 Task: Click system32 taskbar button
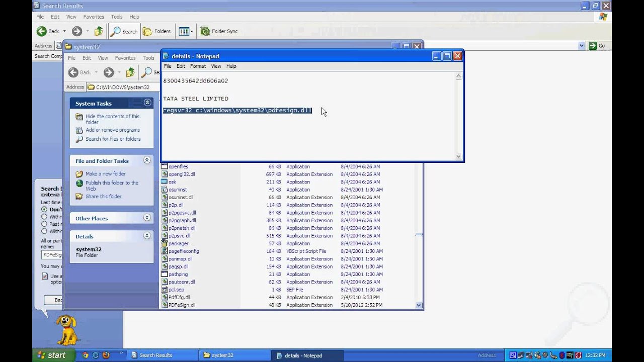pyautogui.click(x=235, y=355)
